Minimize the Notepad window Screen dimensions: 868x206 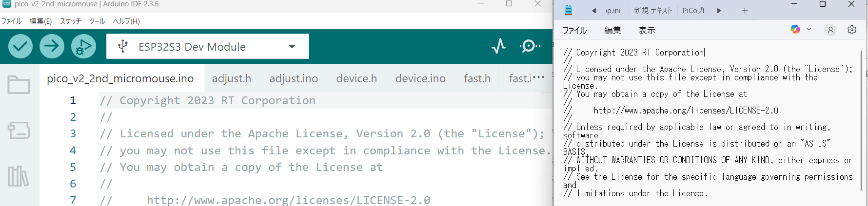click(x=794, y=4)
